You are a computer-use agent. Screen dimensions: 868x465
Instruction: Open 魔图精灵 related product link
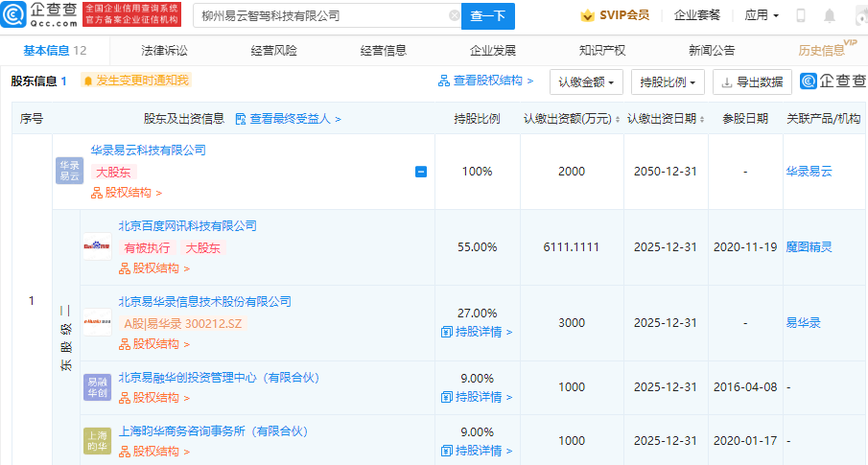click(809, 247)
